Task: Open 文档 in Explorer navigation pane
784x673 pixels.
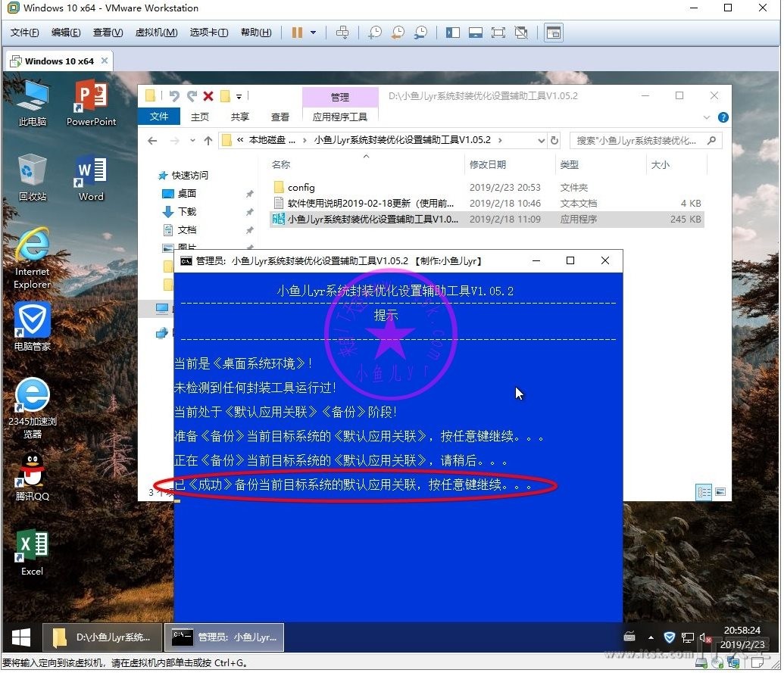Action: click(186, 230)
